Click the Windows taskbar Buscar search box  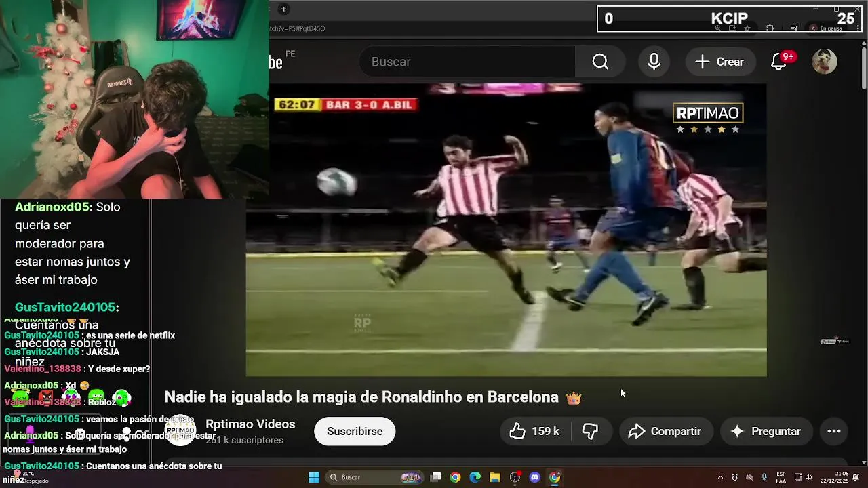[x=374, y=477]
